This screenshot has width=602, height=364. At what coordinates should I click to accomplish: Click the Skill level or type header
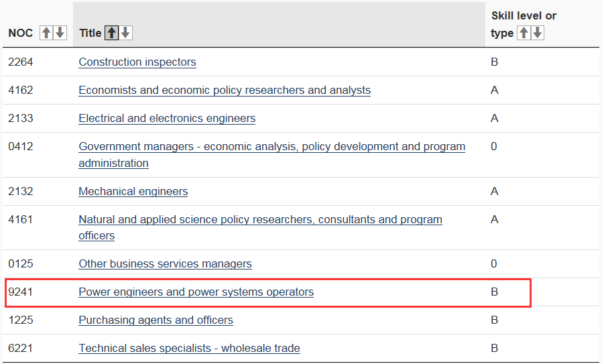click(524, 24)
